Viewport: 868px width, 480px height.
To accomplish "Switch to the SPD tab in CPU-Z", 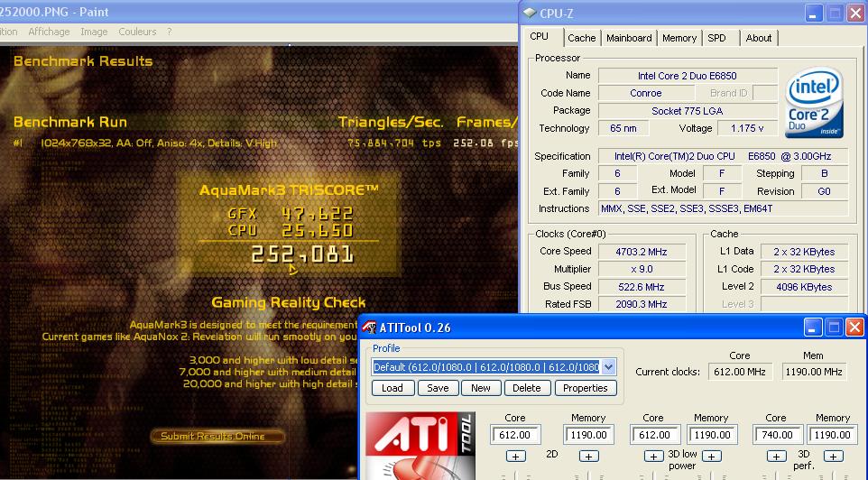I will (717, 38).
